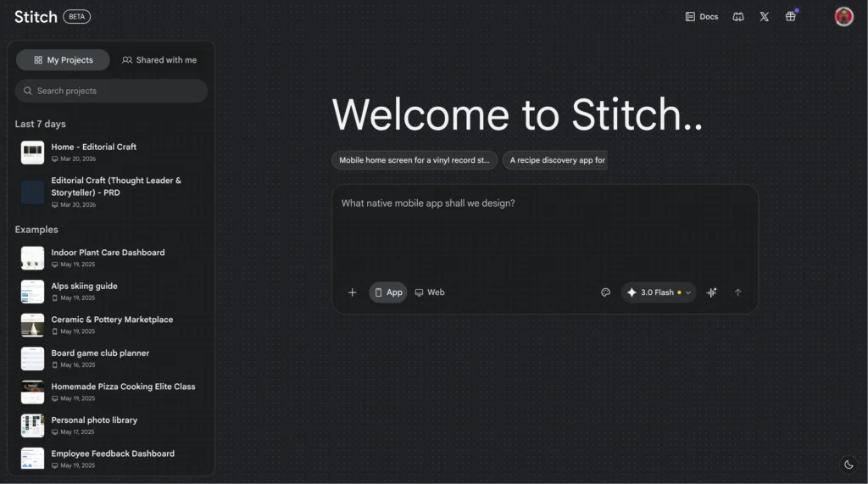Click the BETA badge
868x484 pixels.
pos(76,17)
